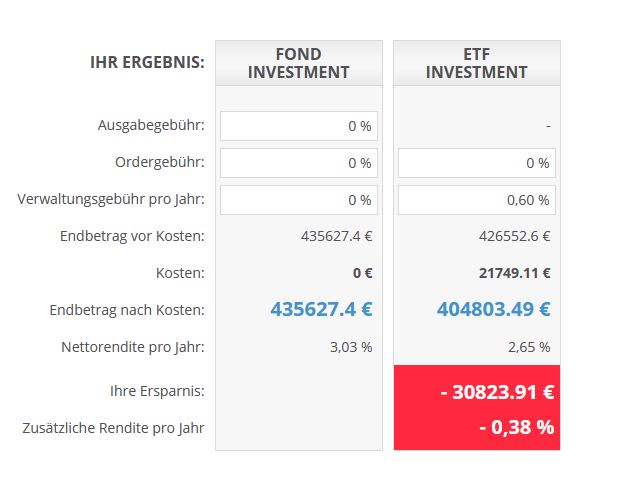Click the Zusätzliche Rendite pro Jahr label
The height and width of the screenshot is (495, 632).
[x=113, y=427]
